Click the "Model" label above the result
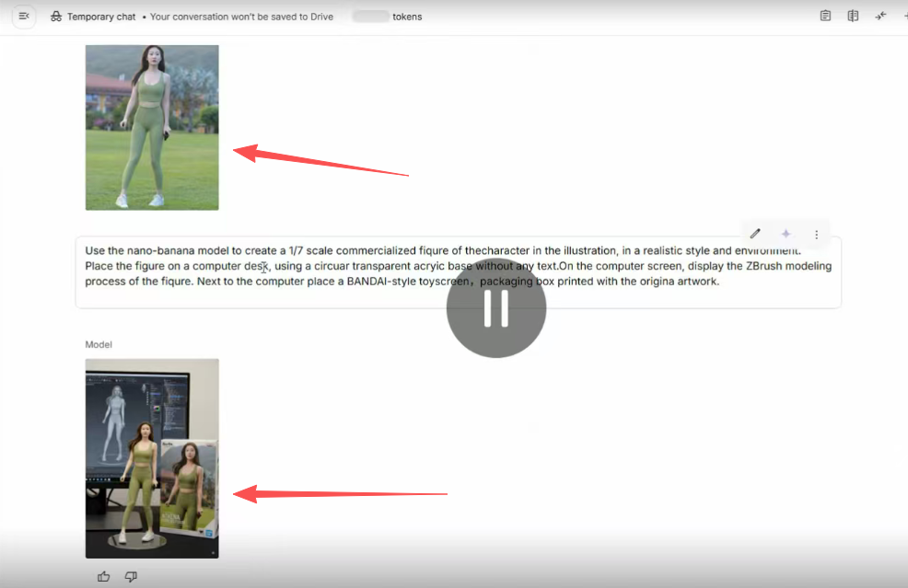This screenshot has width=908, height=588. [99, 344]
